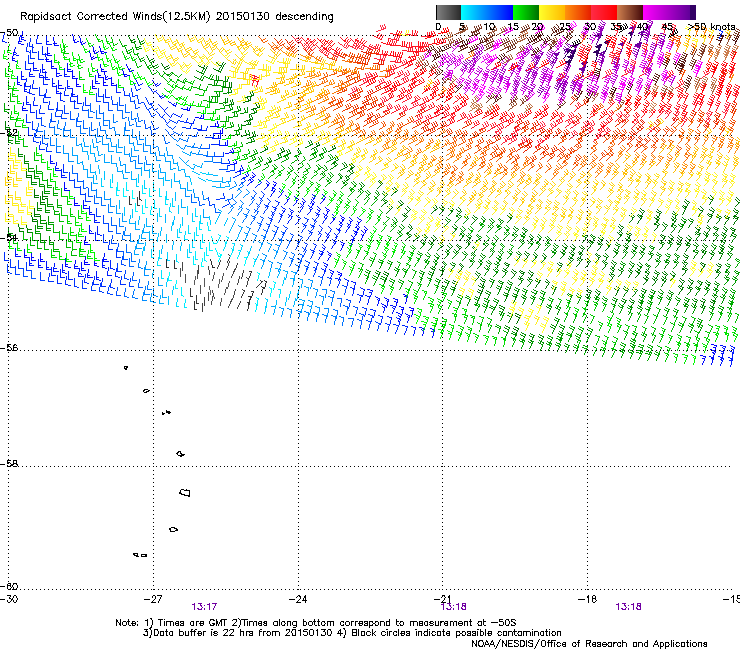Click the cyan 5-10 knots legend swatch

[x=474, y=12]
